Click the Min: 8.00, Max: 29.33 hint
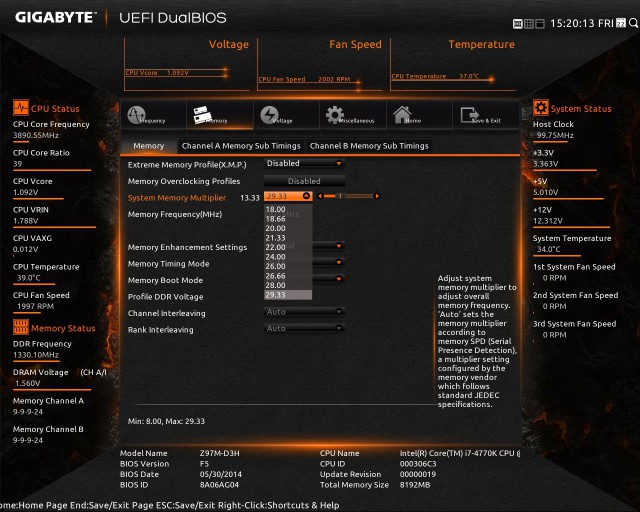 pyautogui.click(x=166, y=421)
